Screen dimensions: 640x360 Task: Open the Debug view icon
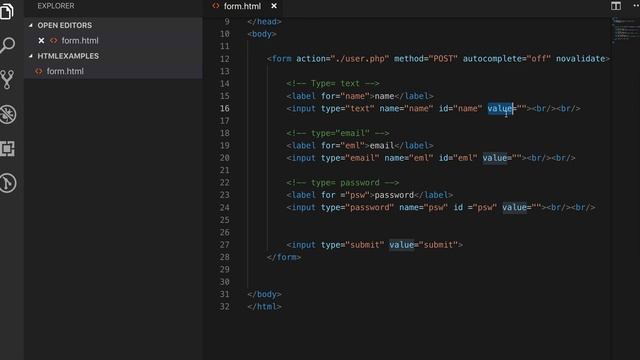click(x=8, y=114)
